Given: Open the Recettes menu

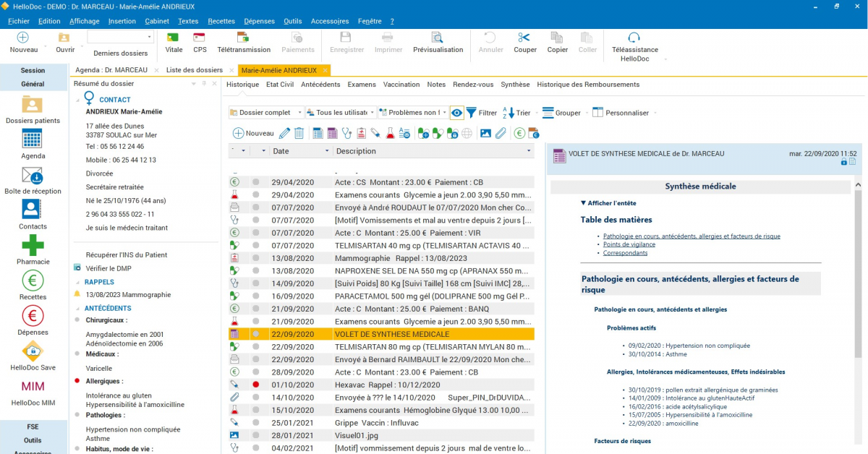Looking at the screenshot, I should pyautogui.click(x=221, y=21).
